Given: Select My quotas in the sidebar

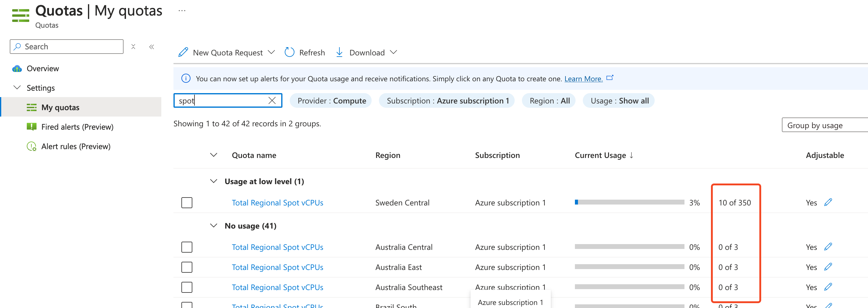Looking at the screenshot, I should pyautogui.click(x=81, y=107).
